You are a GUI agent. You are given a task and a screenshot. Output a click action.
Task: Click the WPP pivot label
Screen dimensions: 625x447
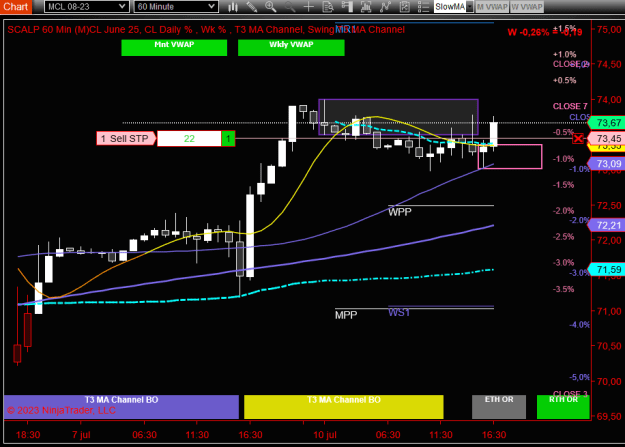[399, 212]
